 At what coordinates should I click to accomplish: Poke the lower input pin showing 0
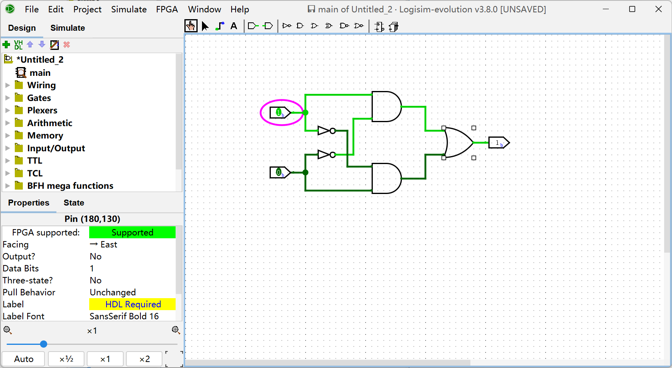coord(279,172)
